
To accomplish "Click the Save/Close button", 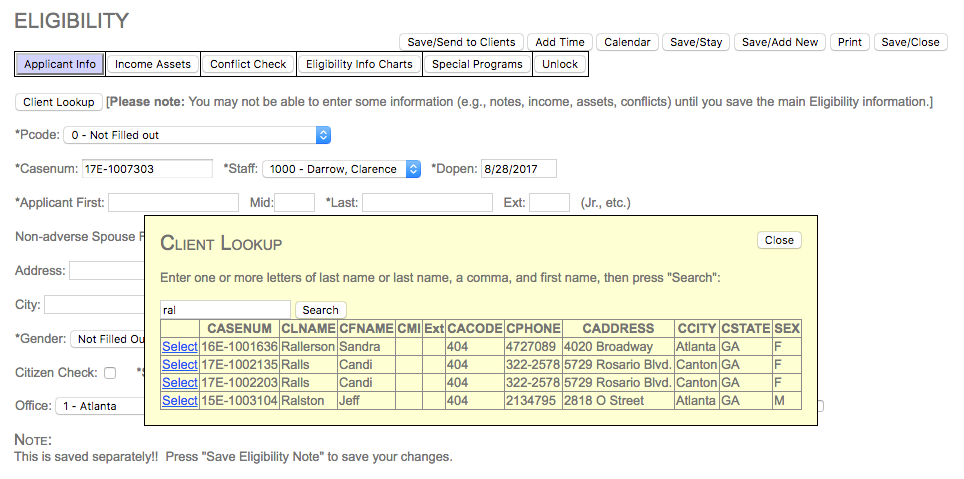I will (x=909, y=42).
